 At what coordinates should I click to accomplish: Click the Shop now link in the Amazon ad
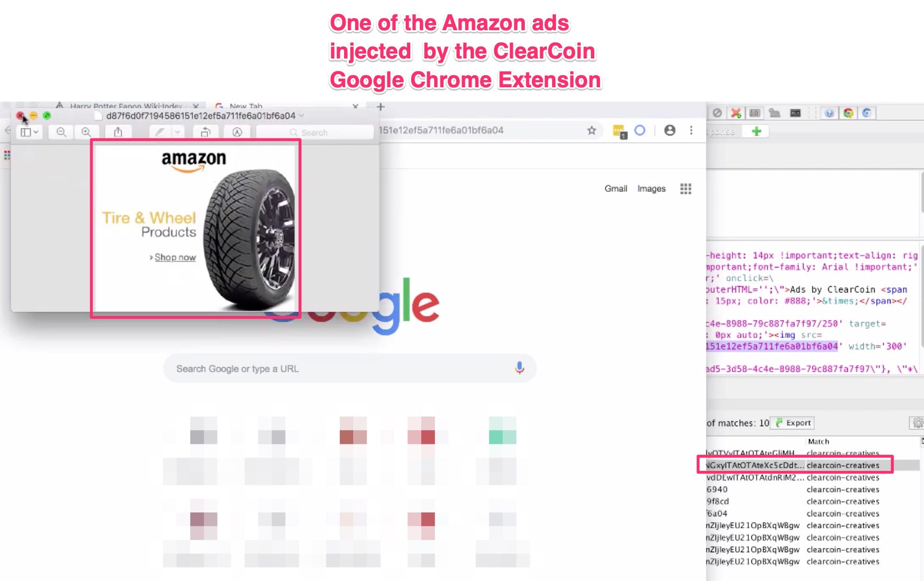click(175, 257)
